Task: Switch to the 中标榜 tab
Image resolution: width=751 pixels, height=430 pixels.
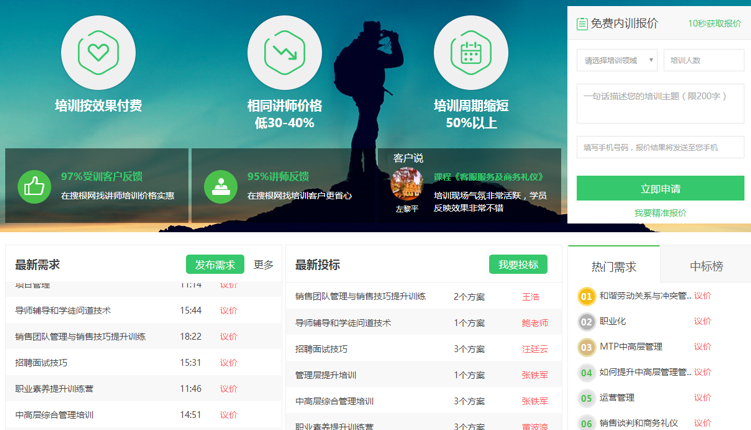Action: tap(706, 266)
